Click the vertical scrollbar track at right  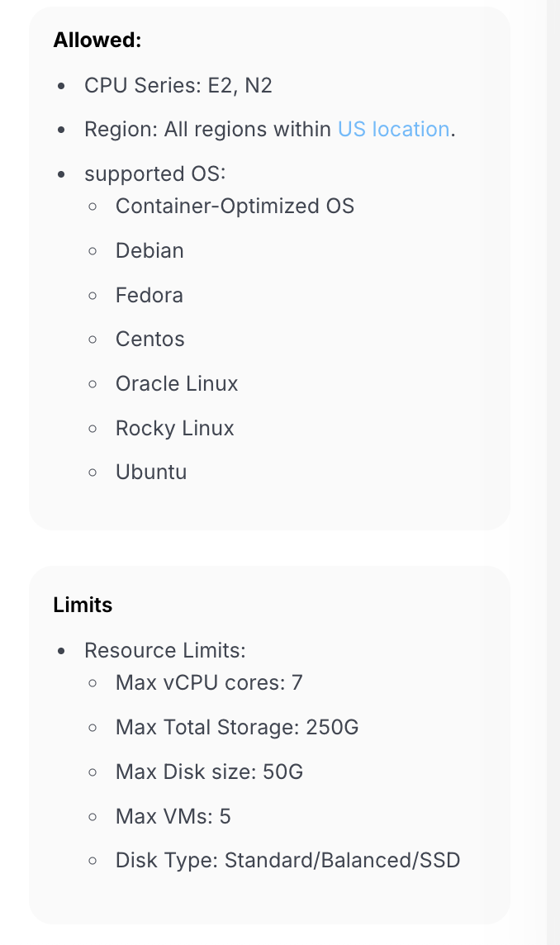[x=553, y=472]
